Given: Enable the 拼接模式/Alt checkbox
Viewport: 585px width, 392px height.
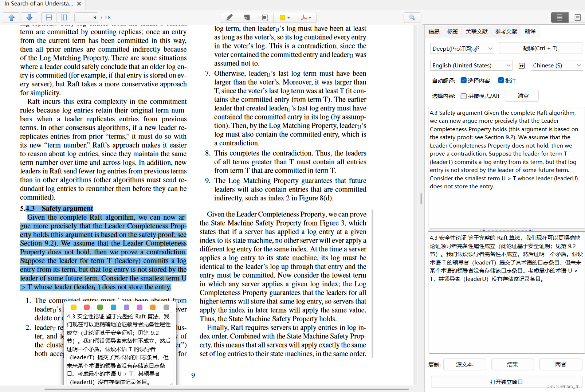Looking at the screenshot, I should click(464, 96).
